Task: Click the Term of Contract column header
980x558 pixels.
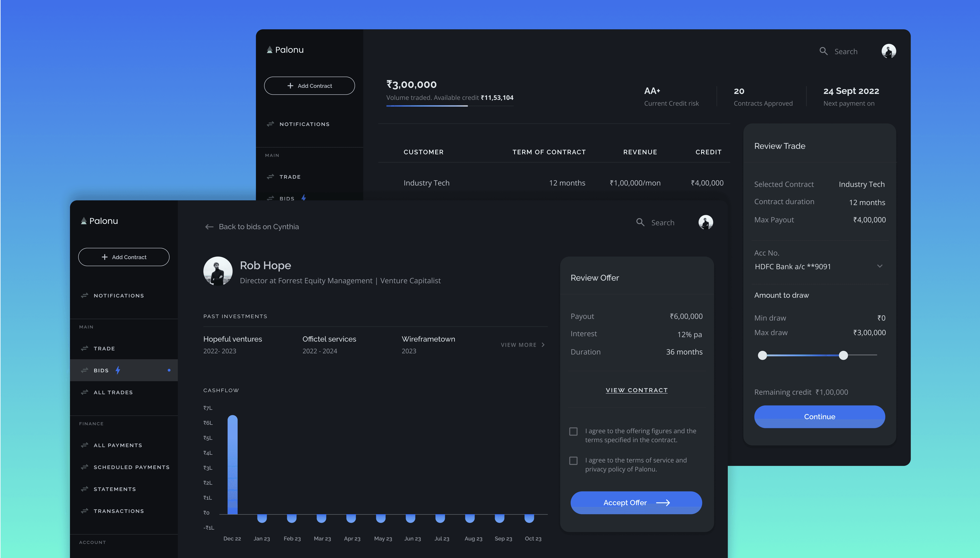Action: (x=549, y=152)
